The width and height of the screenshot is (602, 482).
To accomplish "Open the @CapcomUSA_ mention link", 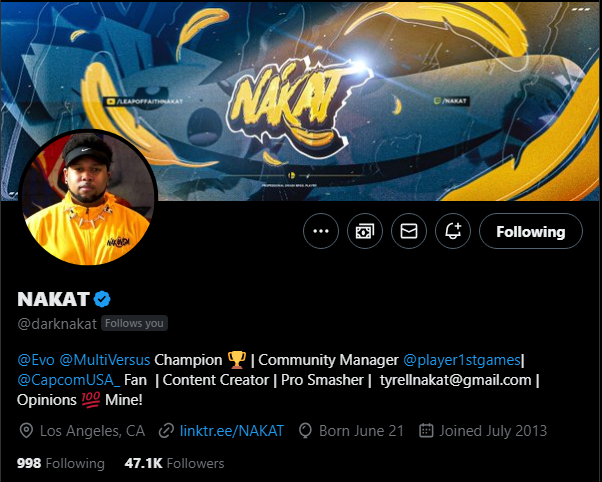I will [x=69, y=380].
